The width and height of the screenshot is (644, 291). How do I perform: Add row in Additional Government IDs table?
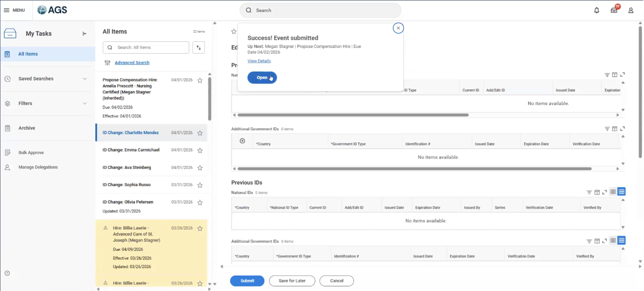tap(242, 141)
